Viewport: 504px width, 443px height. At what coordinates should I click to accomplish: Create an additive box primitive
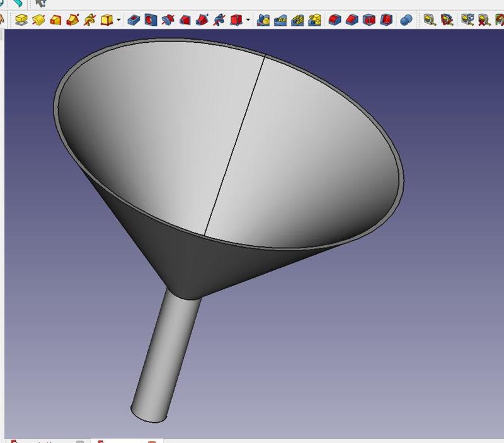tap(106, 20)
